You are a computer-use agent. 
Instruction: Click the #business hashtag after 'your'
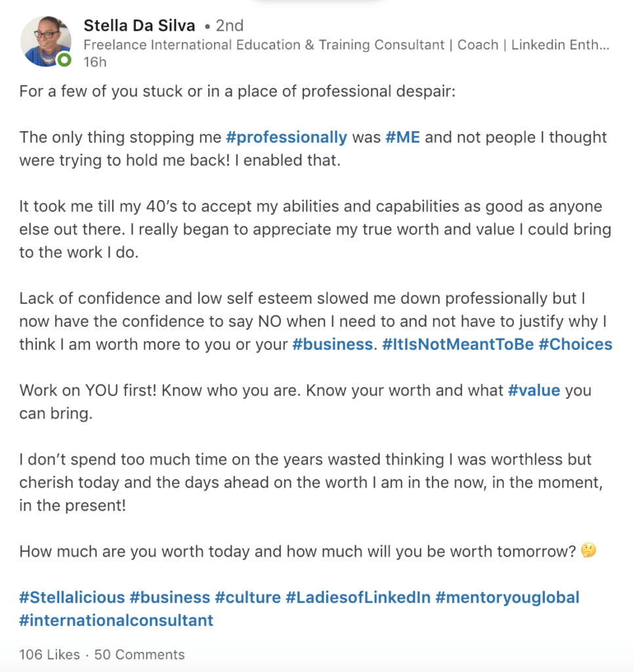tap(332, 345)
